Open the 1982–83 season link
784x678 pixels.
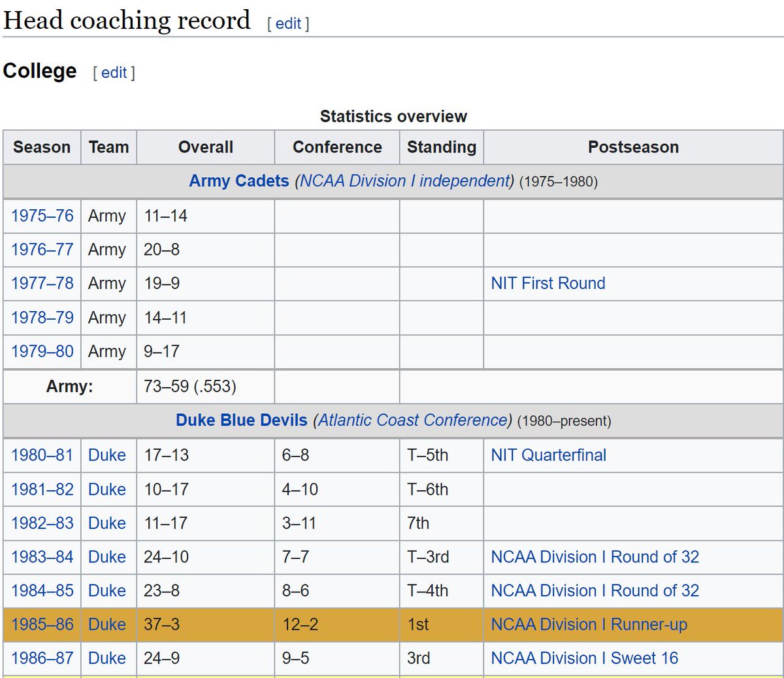click(x=42, y=523)
